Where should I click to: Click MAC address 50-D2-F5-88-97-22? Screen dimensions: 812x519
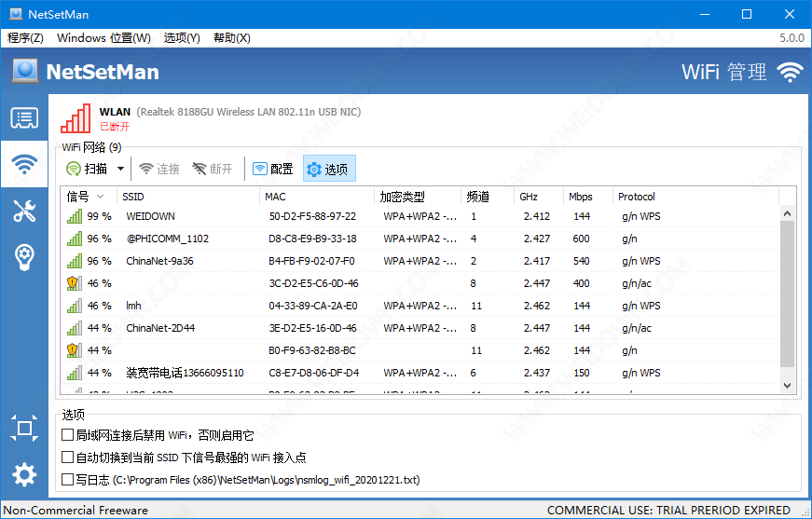pos(312,216)
